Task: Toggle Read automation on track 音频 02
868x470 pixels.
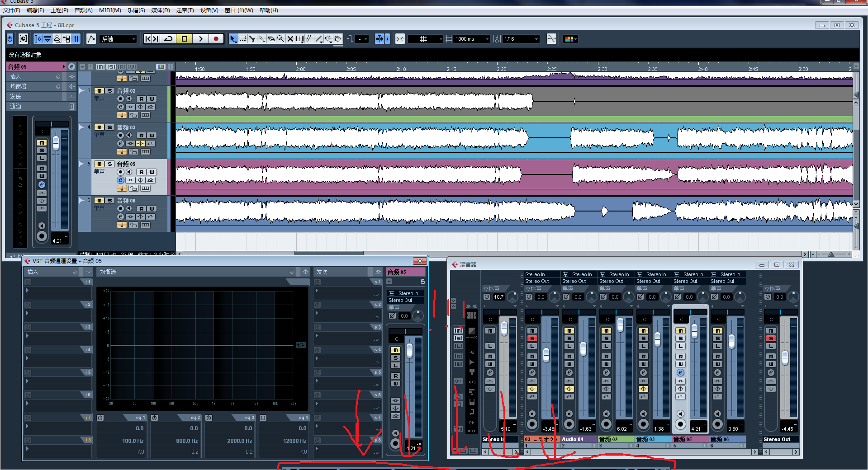Action: pyautogui.click(x=142, y=99)
